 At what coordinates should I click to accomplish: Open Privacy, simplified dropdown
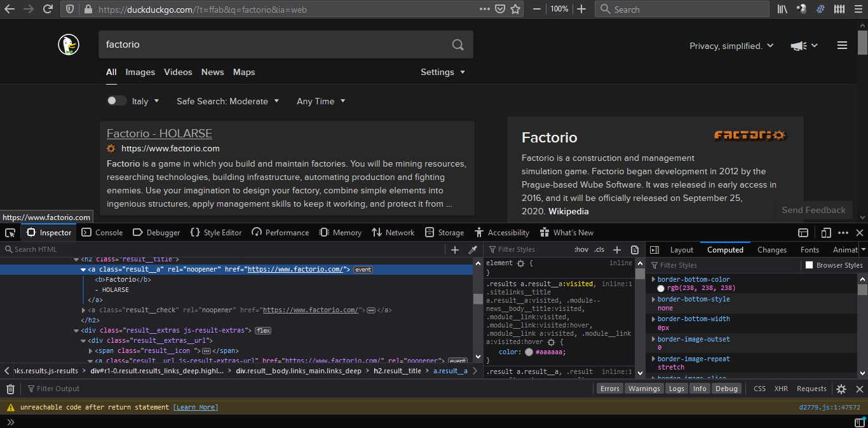click(x=731, y=46)
